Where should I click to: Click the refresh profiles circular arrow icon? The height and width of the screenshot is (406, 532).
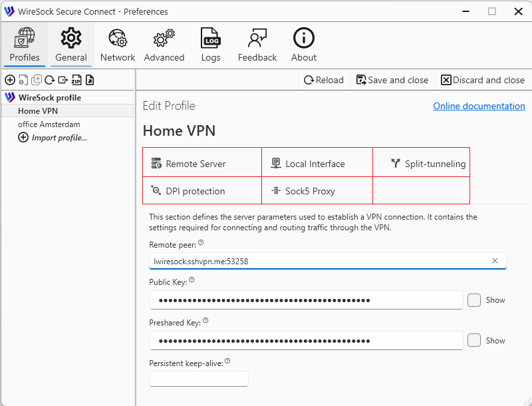(49, 80)
